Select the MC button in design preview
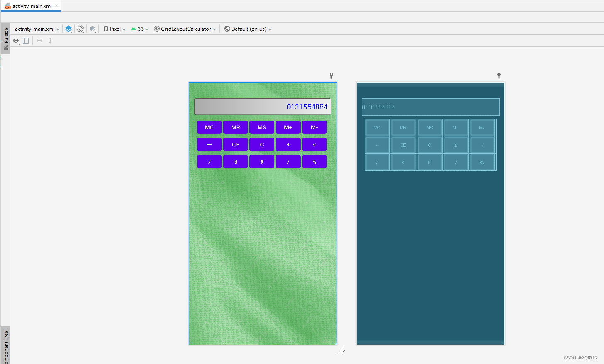Image resolution: width=604 pixels, height=364 pixels. point(209,127)
